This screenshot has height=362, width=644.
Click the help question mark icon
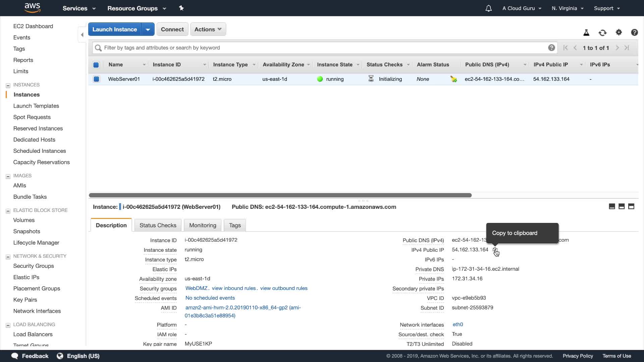click(x=634, y=33)
